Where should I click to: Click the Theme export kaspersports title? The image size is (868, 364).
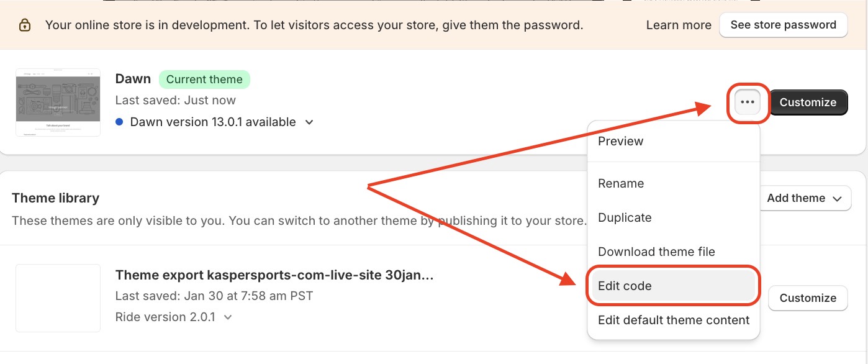[274, 275]
